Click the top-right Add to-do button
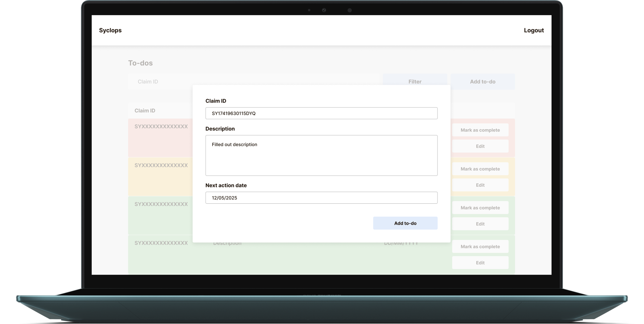The image size is (644, 324). point(482,81)
